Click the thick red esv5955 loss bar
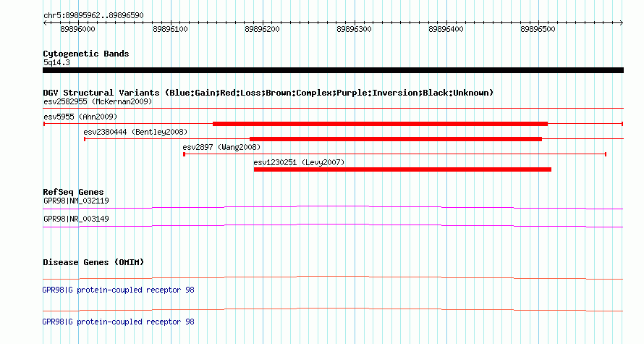 [380, 124]
